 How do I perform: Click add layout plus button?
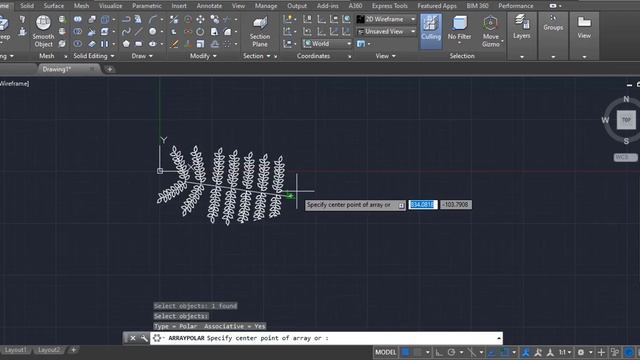(x=73, y=350)
